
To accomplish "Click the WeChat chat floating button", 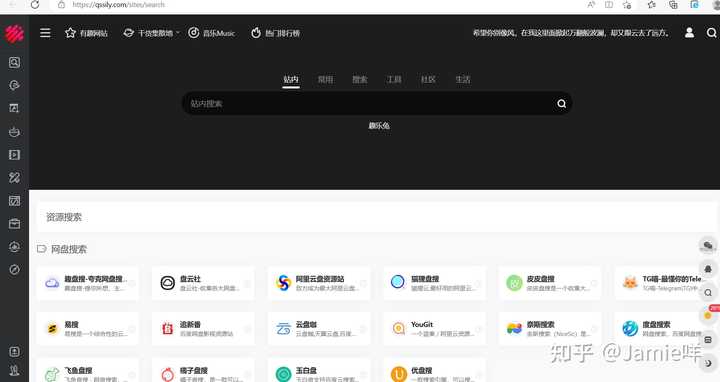I will [x=708, y=246].
